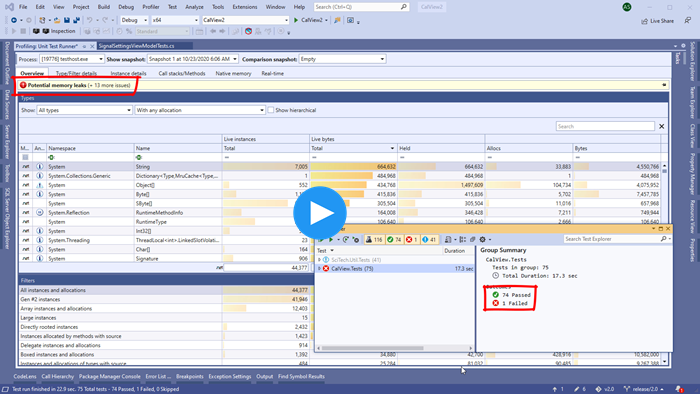Switch to the Type/Filter details tab

(76, 73)
